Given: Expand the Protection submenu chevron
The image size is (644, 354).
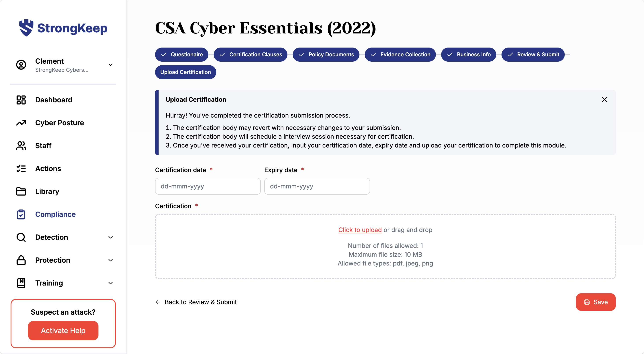Looking at the screenshot, I should (x=111, y=260).
